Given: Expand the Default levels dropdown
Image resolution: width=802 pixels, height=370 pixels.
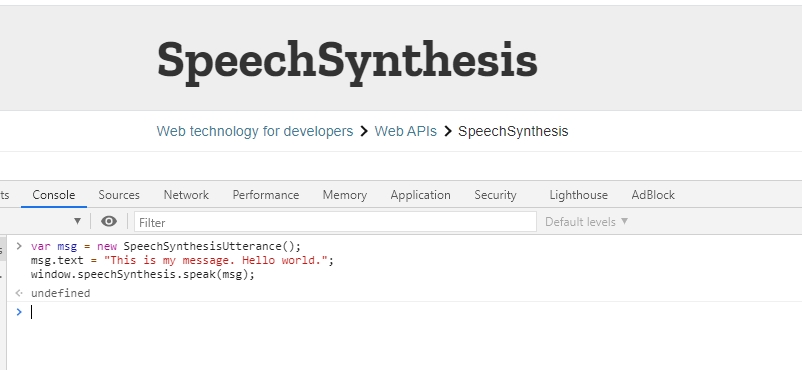Looking at the screenshot, I should (587, 222).
